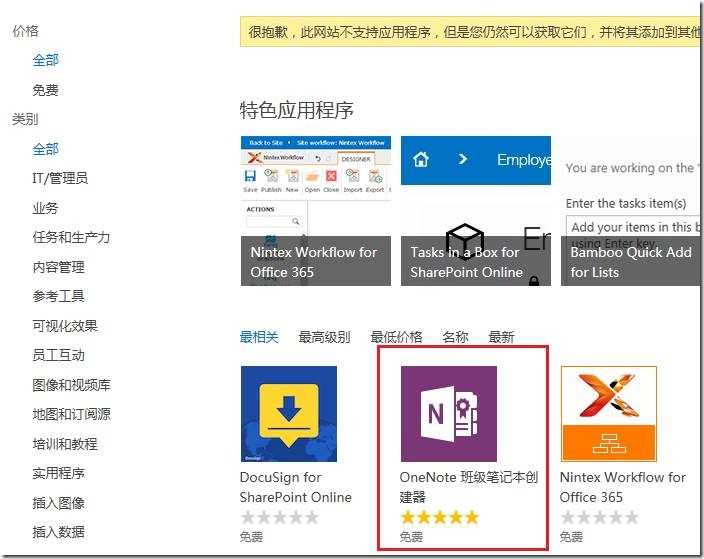The width and height of the screenshot is (704, 559).
Task: Open the OneNote 班级笔记本创建器 app icon
Action: point(449,414)
